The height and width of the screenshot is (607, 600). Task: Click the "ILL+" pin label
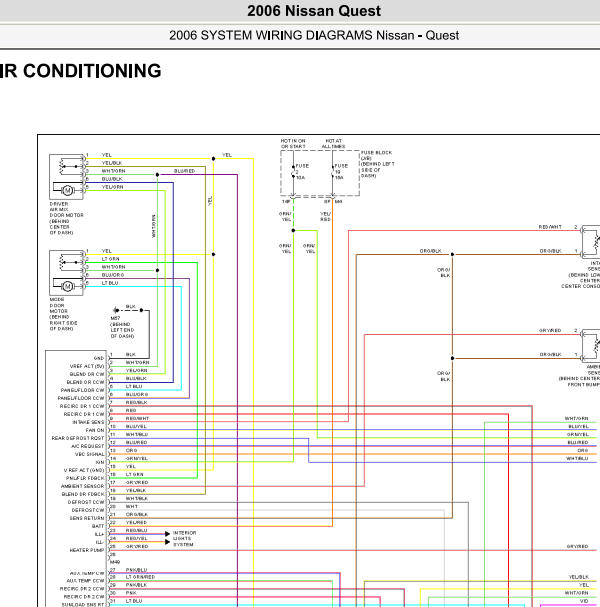99,534
